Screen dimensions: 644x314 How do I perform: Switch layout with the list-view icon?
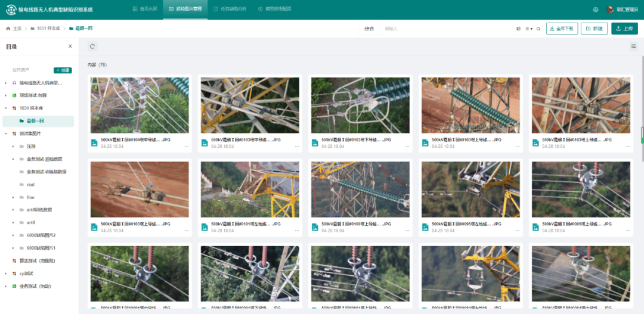(x=634, y=46)
